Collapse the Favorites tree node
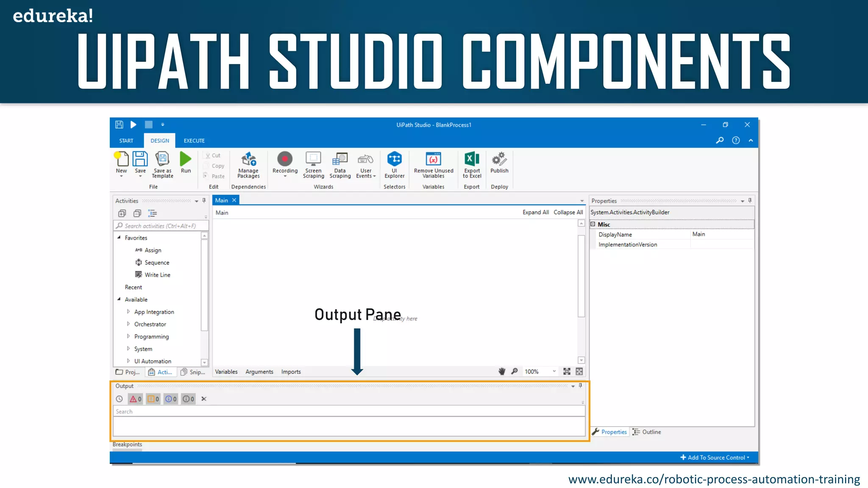 point(119,238)
